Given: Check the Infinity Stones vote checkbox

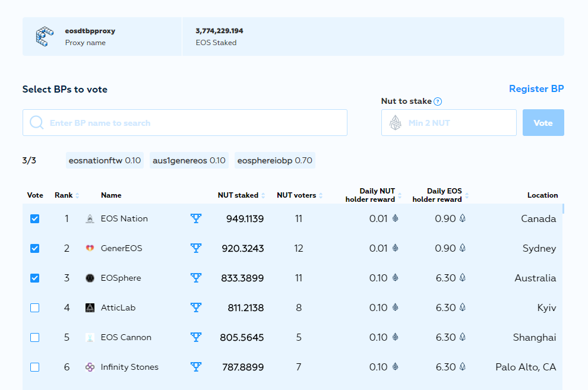Looking at the screenshot, I should click(34, 367).
